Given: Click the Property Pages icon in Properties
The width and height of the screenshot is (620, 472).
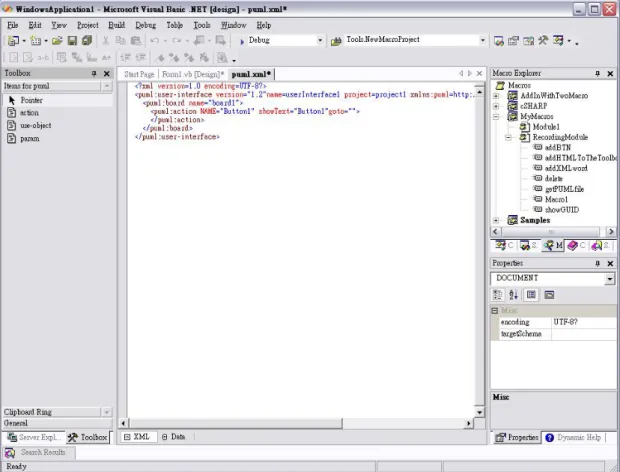Looking at the screenshot, I should (x=549, y=295).
